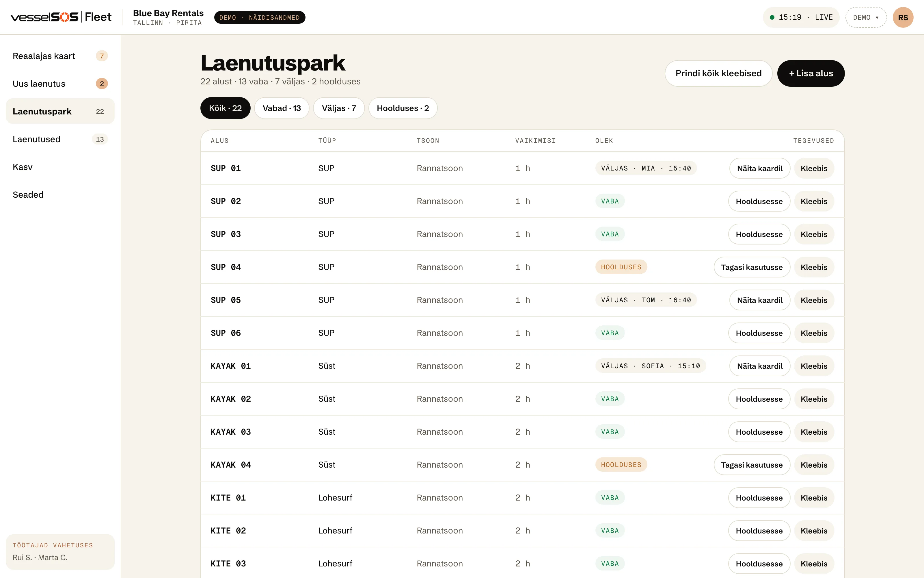Image resolution: width=924 pixels, height=578 pixels.
Task: Click Näita kaardil for KAYAK 01
Action: pos(759,366)
